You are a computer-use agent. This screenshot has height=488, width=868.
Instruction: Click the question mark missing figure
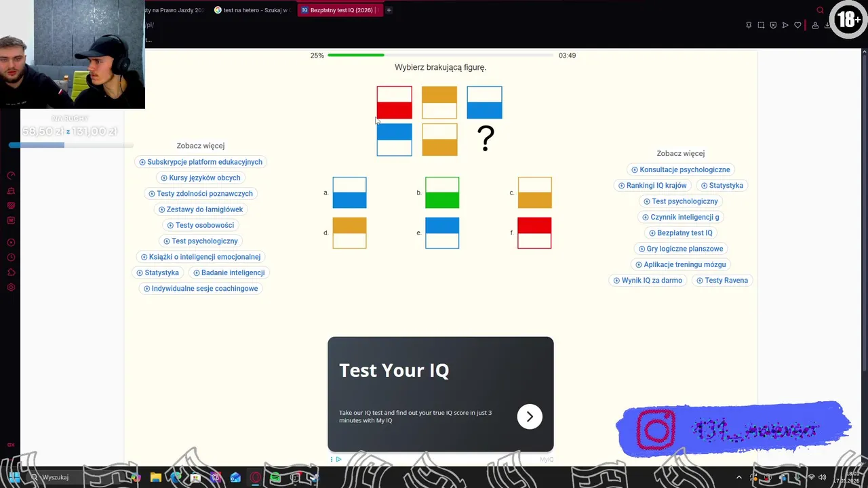[486, 139]
